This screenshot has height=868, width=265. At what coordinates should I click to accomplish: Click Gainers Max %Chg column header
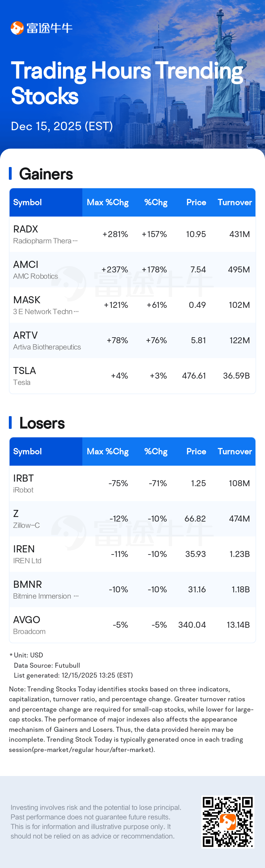[x=107, y=202]
